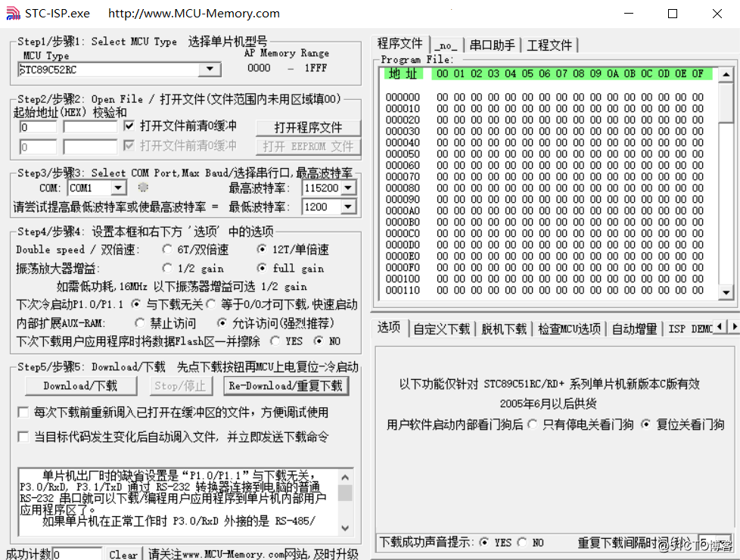Select the 6T/双倍速 radio button
Viewport: 740px width, 560px height.
click(x=166, y=250)
